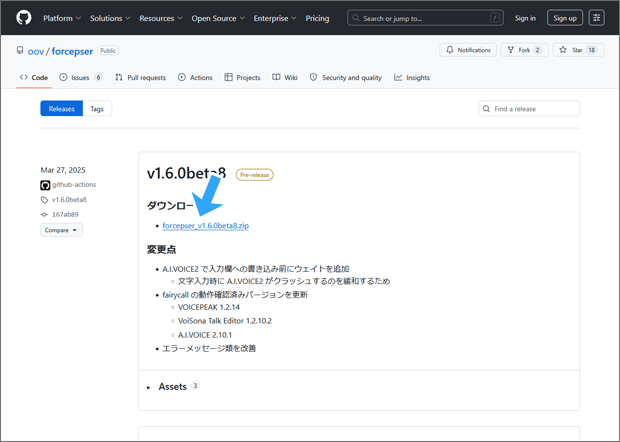Open the Pull requests tab

point(140,77)
